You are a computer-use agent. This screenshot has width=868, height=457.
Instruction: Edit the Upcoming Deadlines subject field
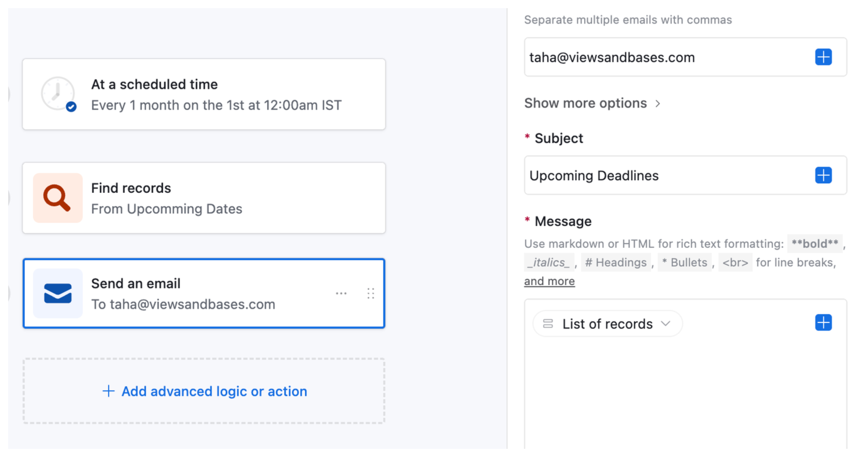pyautogui.click(x=640, y=175)
